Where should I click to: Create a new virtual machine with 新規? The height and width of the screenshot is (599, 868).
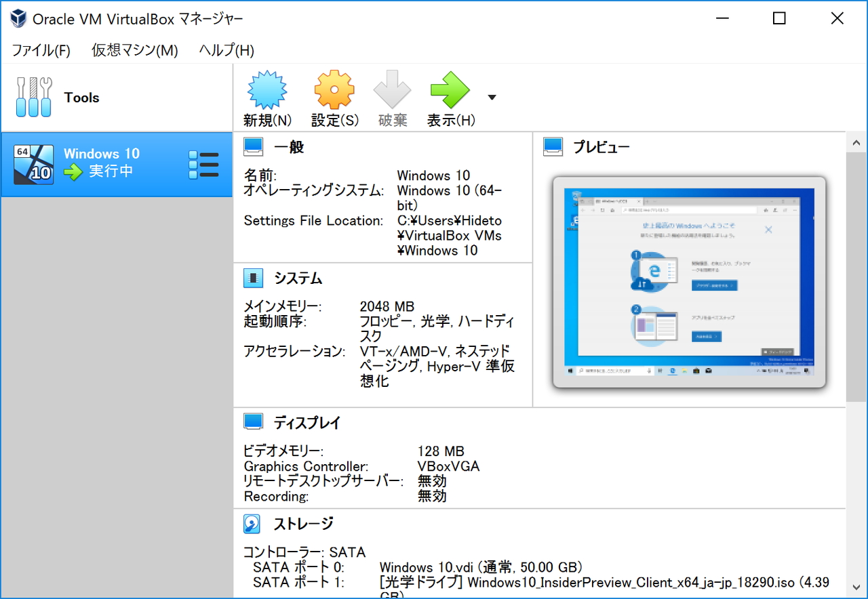[266, 89]
